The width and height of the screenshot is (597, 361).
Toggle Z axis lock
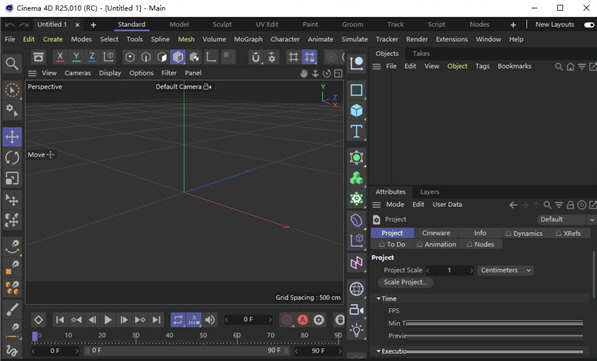[x=92, y=57]
